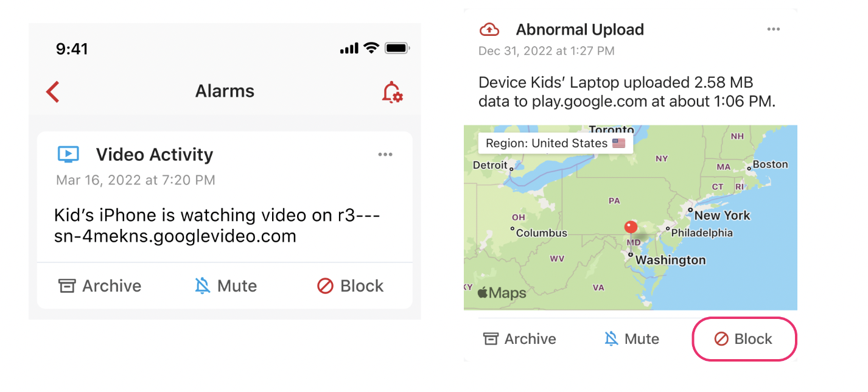Archive the Video Activity alarm
The image size is (868, 392).
point(100,286)
